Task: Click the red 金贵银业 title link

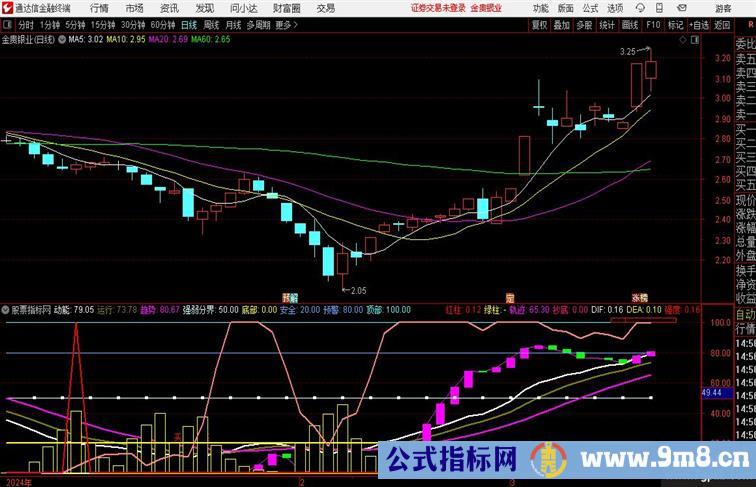Action: [486, 8]
